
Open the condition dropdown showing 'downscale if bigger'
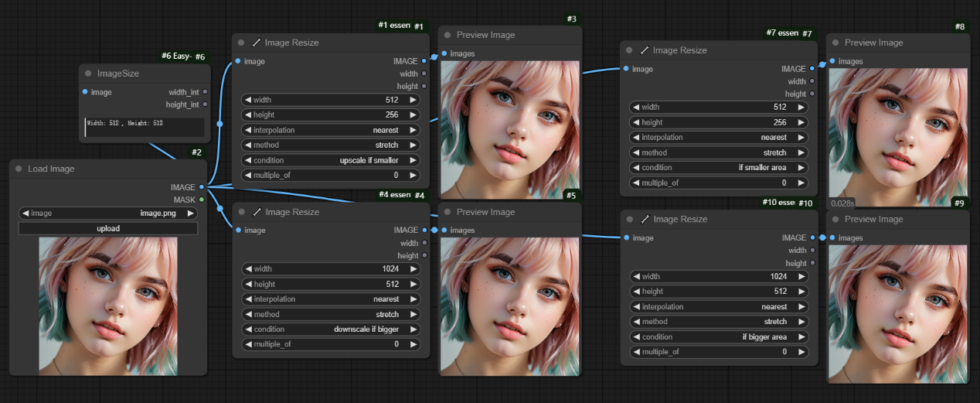331,330
